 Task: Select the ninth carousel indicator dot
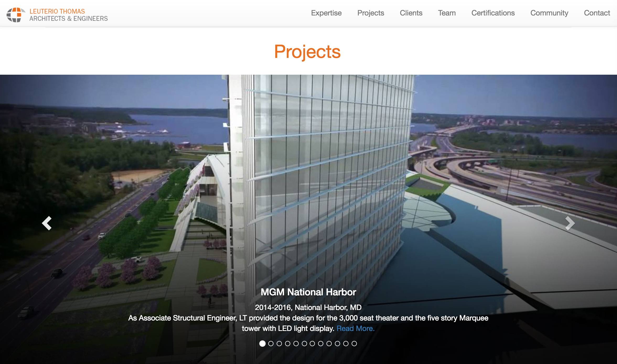[329, 344]
